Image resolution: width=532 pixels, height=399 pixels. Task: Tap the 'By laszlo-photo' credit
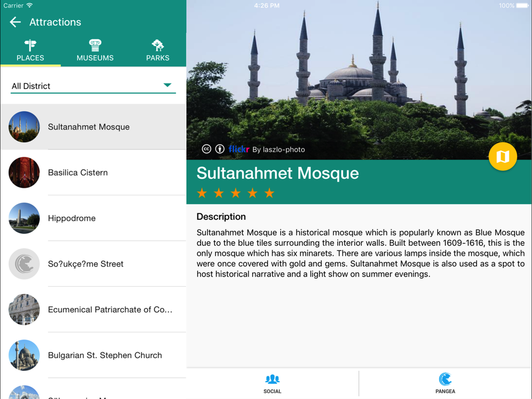click(x=279, y=149)
